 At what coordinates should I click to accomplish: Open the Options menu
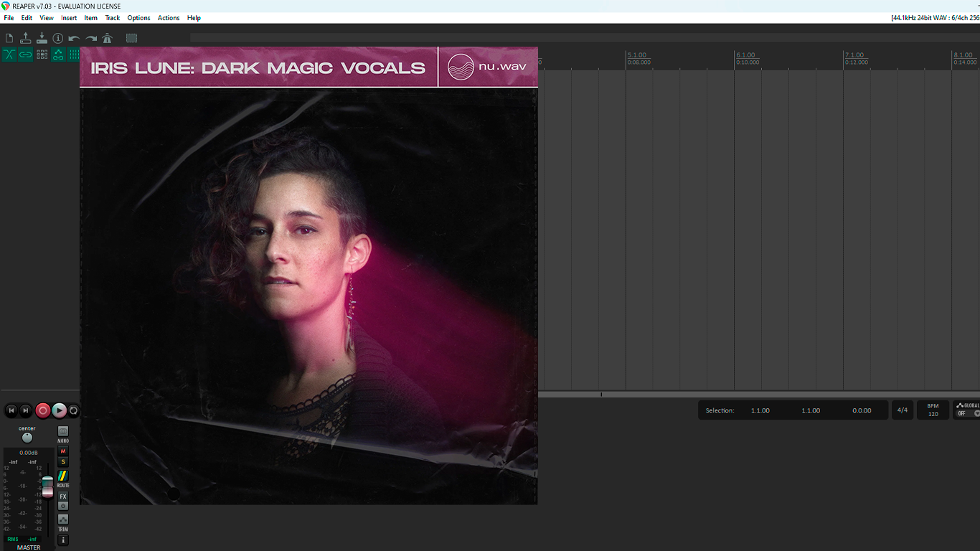[x=138, y=18]
